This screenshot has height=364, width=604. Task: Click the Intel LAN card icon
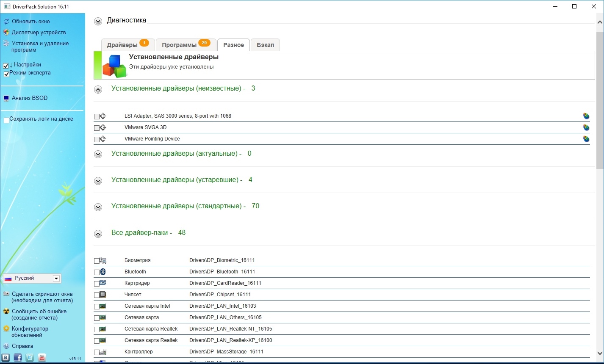[x=103, y=306]
